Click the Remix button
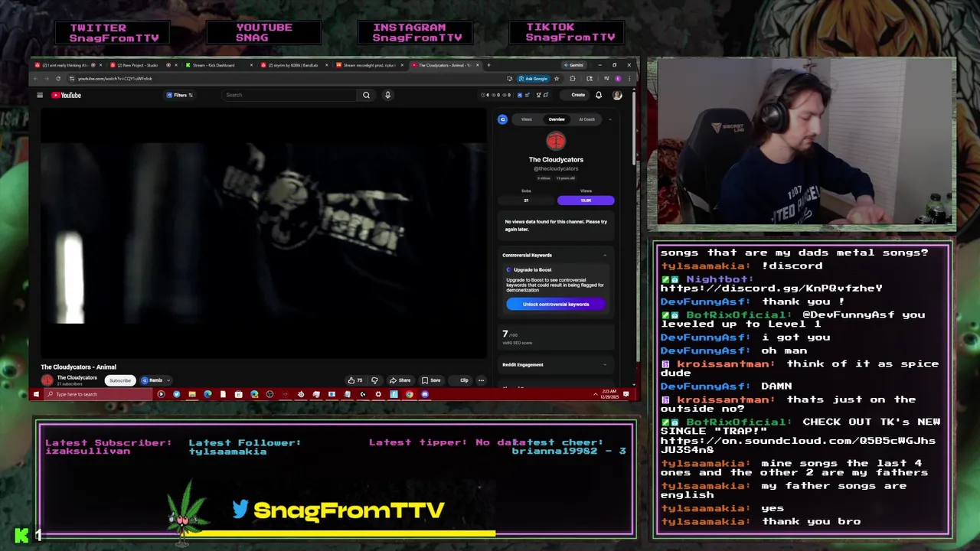 152,380
